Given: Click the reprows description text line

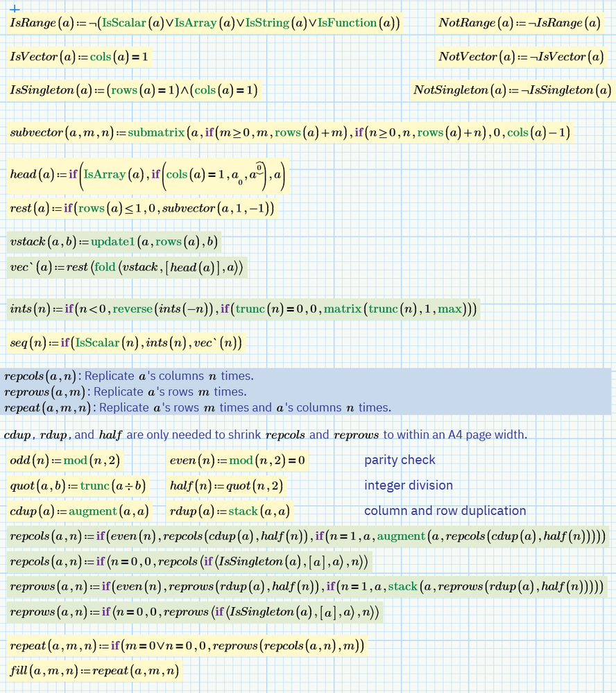Looking at the screenshot, I should coord(126,392).
